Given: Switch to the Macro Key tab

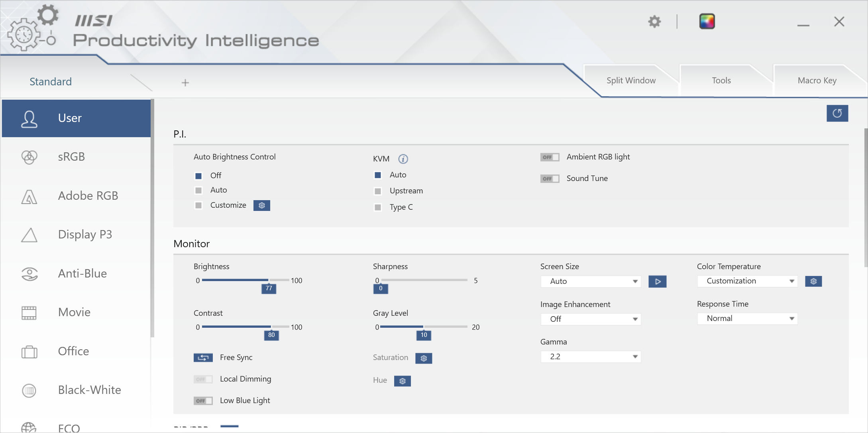Looking at the screenshot, I should click(x=817, y=81).
